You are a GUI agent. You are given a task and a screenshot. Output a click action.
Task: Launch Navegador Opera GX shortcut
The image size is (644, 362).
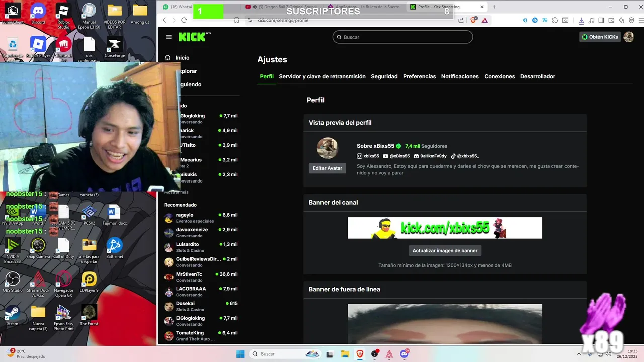(63, 284)
